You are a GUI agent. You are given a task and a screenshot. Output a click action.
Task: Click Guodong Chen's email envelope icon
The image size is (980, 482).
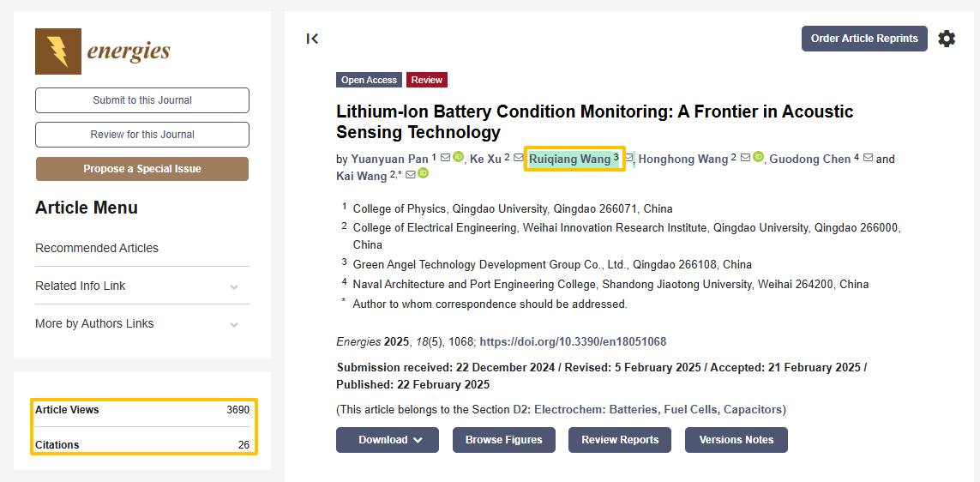point(868,158)
